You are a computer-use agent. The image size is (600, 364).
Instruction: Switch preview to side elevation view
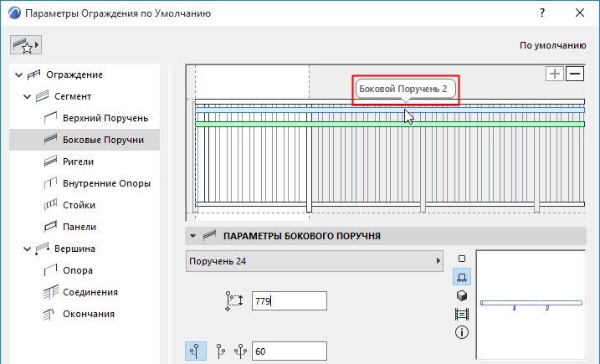(462, 277)
